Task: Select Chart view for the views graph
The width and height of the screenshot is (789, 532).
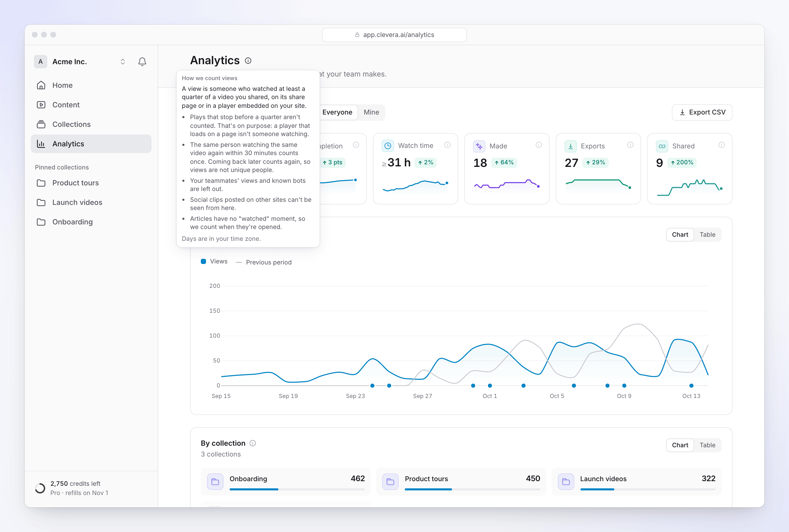Action: click(680, 235)
